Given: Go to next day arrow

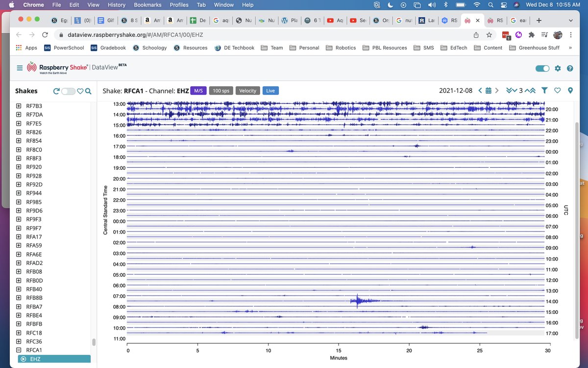Looking at the screenshot, I should [497, 91].
